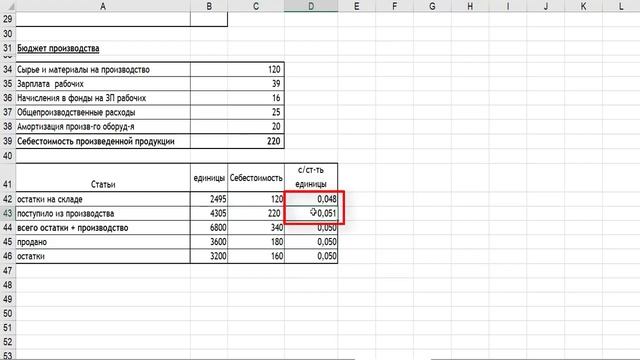Click cell 'остатки на складе'
Image resolution: width=640 pixels, height=360 pixels.
tap(103, 199)
